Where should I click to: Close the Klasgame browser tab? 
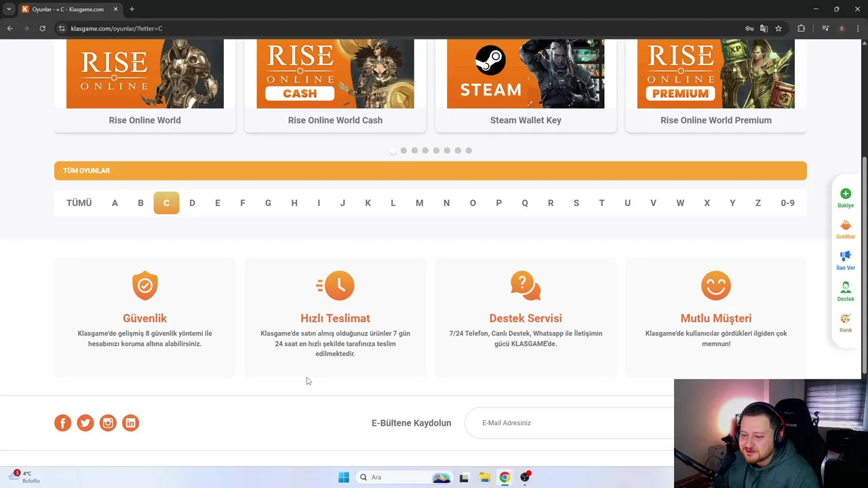[116, 9]
